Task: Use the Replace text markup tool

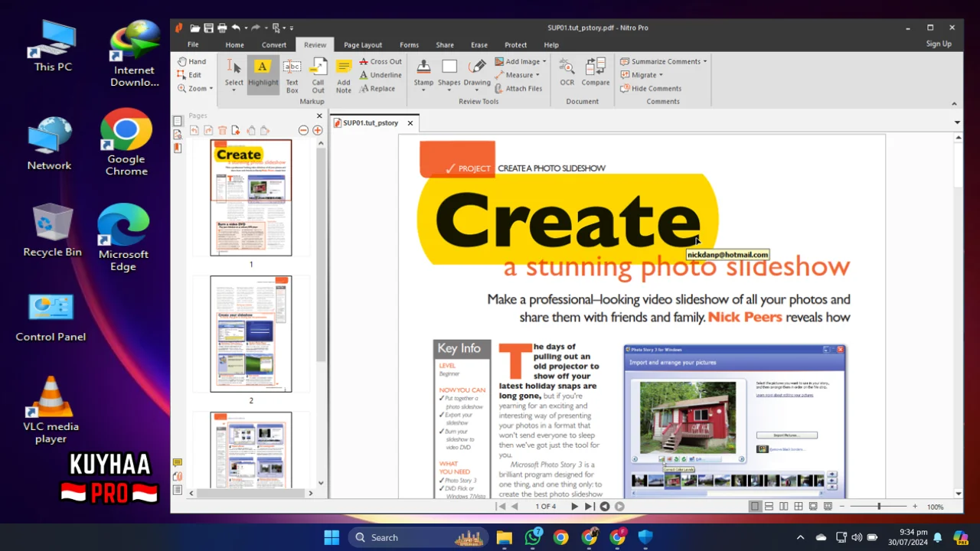Action: point(377,89)
